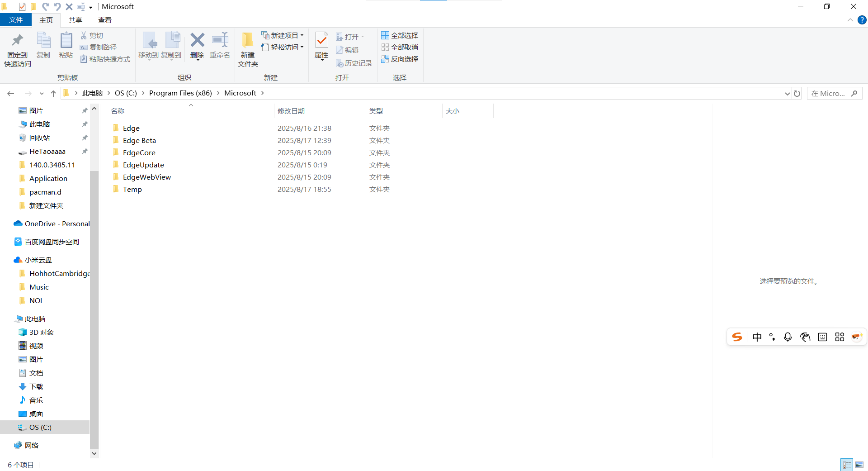This screenshot has width=868, height=471.
Task: Click the Sogou voice input microphone
Action: tap(788, 337)
